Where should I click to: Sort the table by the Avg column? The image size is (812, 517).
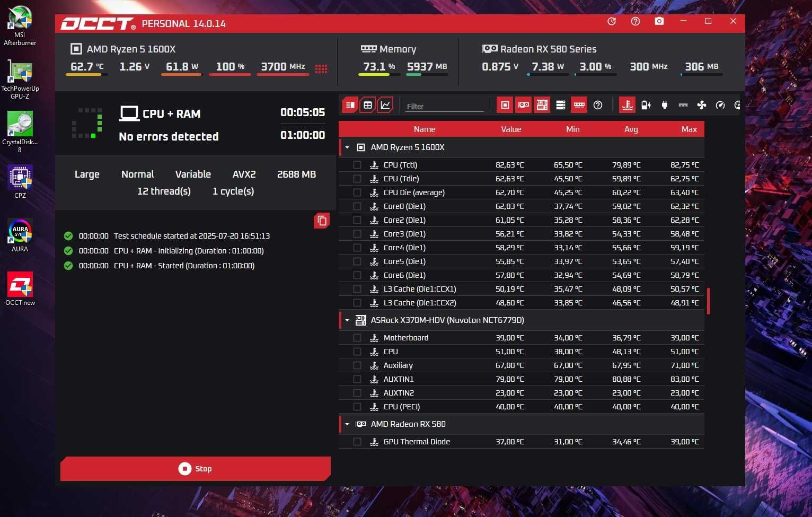pyautogui.click(x=631, y=129)
